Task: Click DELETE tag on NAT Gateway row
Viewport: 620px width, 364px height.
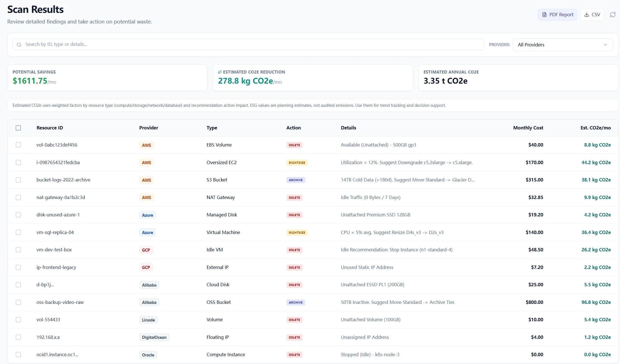Action: click(294, 198)
